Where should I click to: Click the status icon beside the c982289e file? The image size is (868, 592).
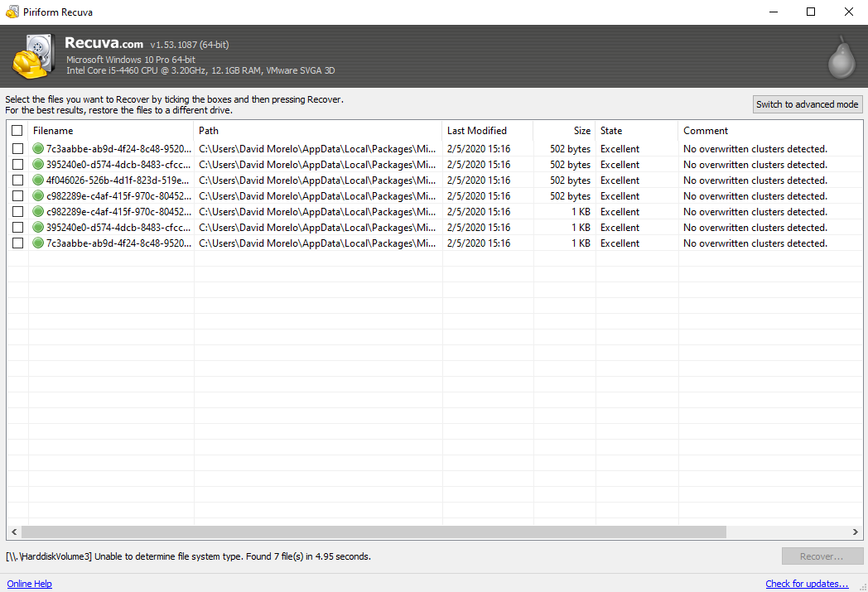pyautogui.click(x=38, y=195)
